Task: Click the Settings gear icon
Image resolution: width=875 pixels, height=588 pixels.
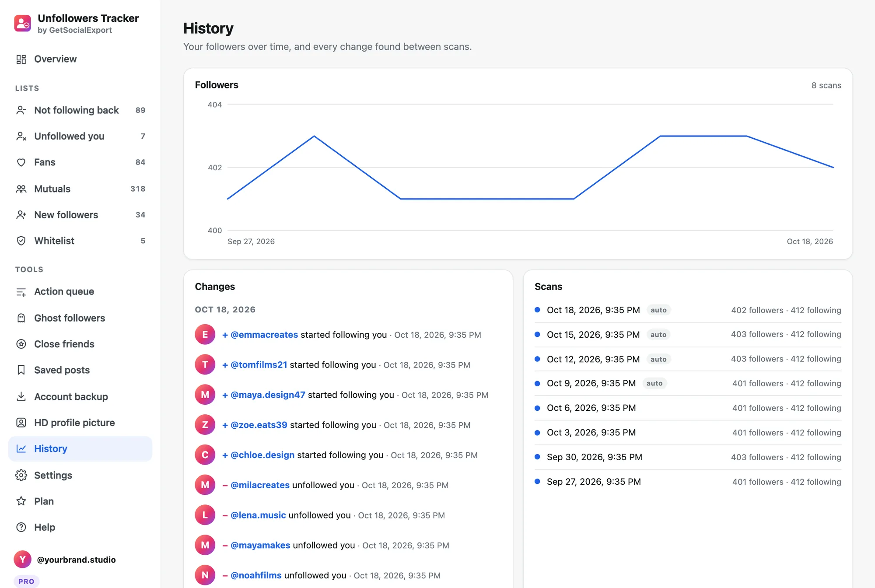Action: coord(21,475)
